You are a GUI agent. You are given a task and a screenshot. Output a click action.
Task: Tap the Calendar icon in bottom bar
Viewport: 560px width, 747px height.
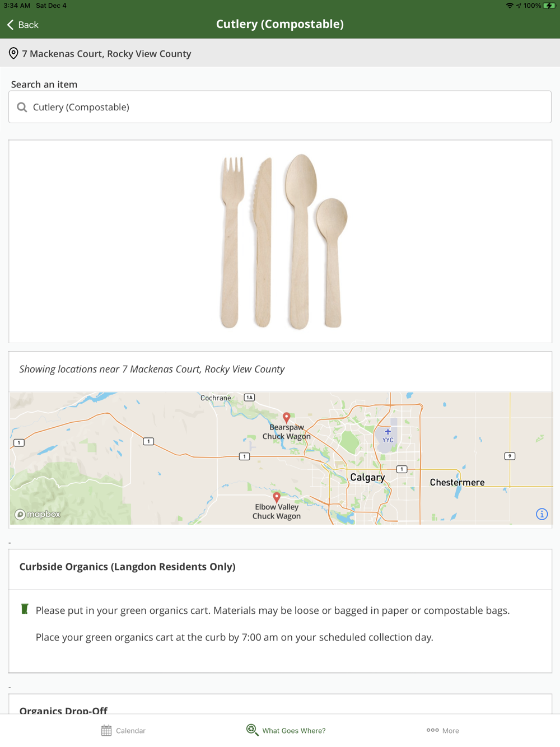106,730
